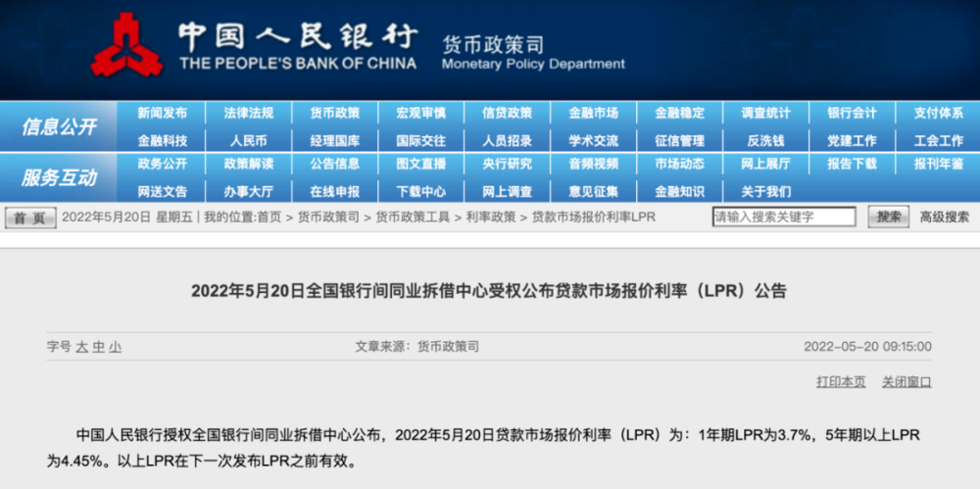Select 调查统计 in the navigation bar

tap(766, 114)
